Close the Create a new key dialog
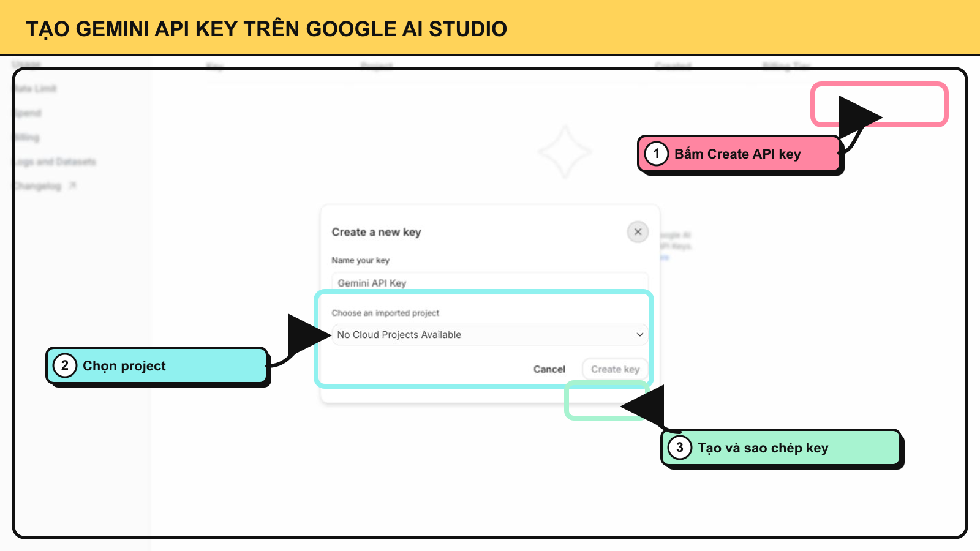 tap(638, 232)
